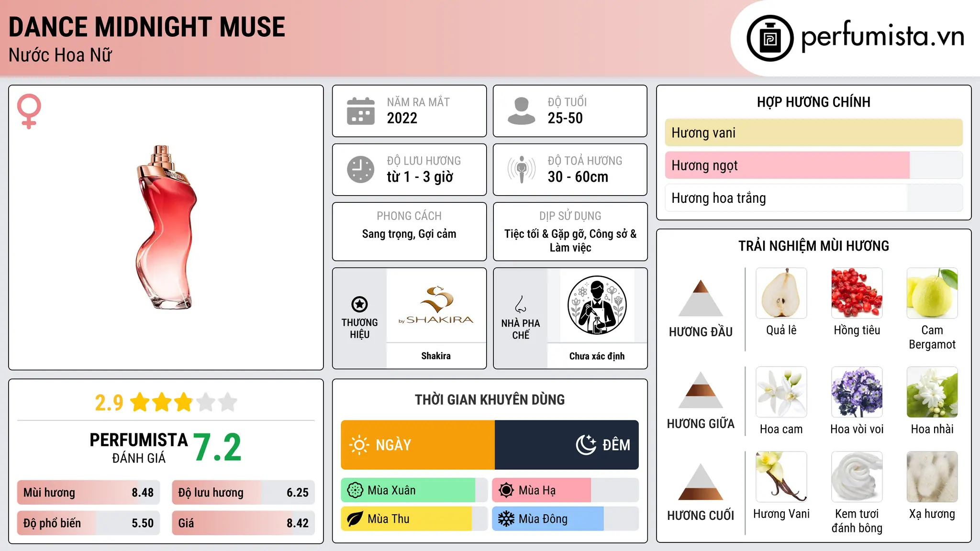Click the style text Sang trọng, Gợi cảm
Screen dimensions: 980x551
click(x=409, y=234)
